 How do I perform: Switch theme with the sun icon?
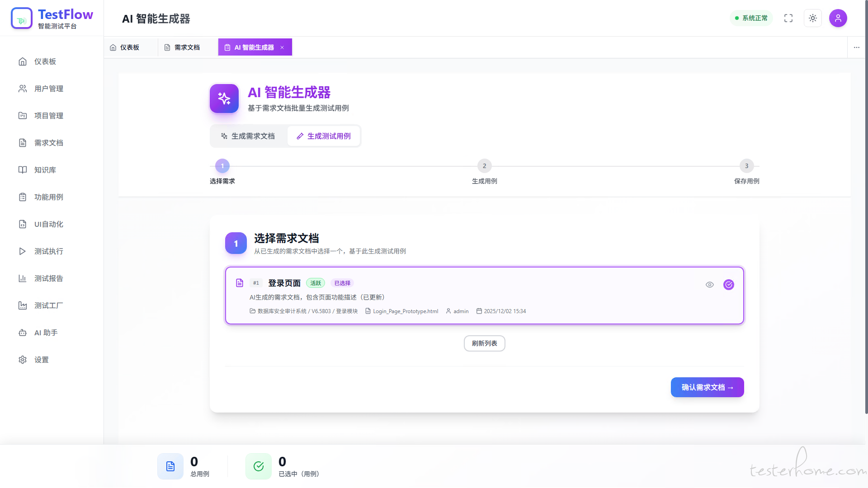(813, 18)
